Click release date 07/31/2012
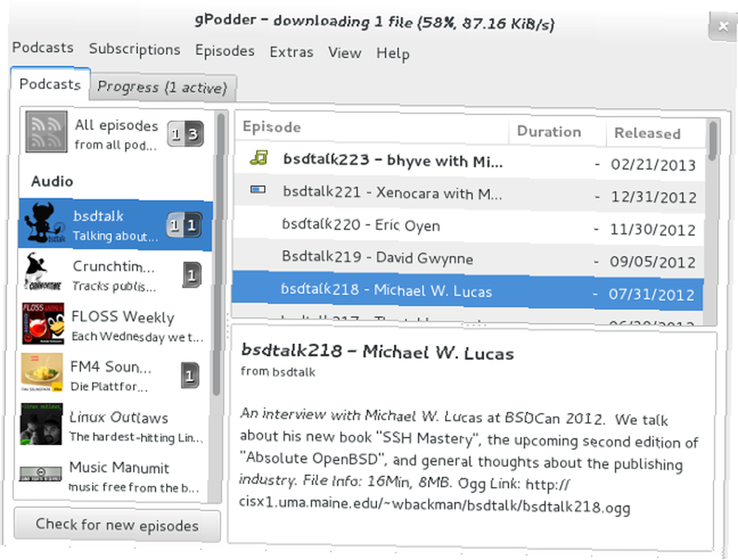This screenshot has width=738, height=560. point(652,294)
